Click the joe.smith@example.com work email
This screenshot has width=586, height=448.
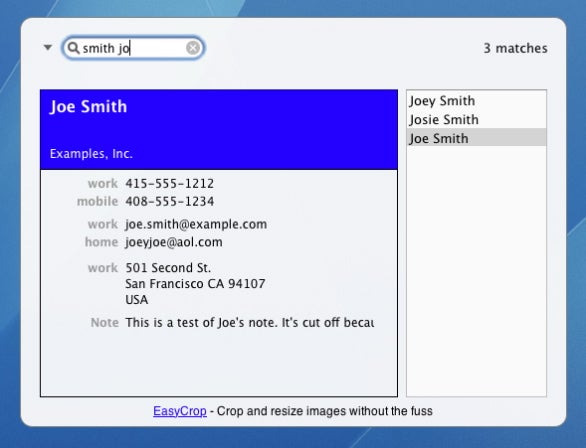196,224
